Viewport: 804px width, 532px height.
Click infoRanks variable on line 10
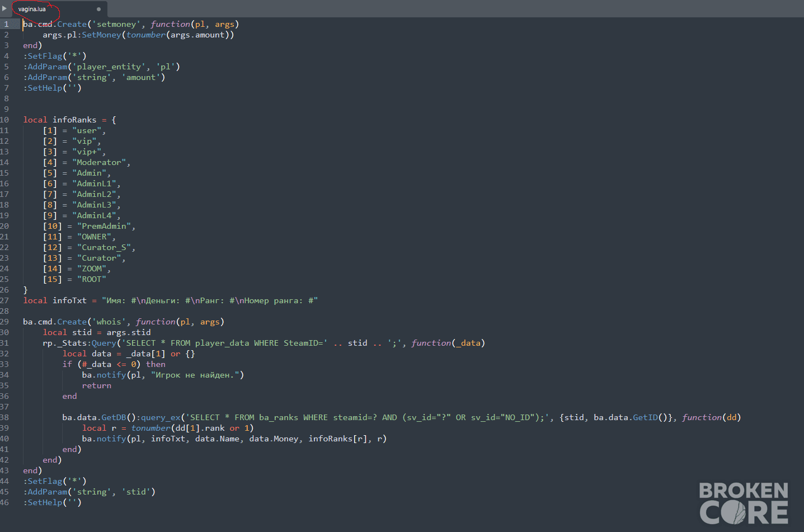(x=74, y=120)
